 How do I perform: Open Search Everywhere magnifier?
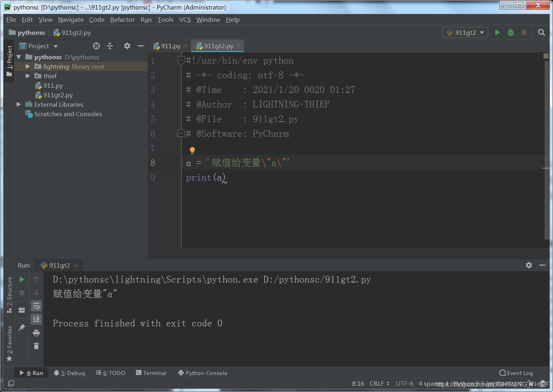pos(542,32)
